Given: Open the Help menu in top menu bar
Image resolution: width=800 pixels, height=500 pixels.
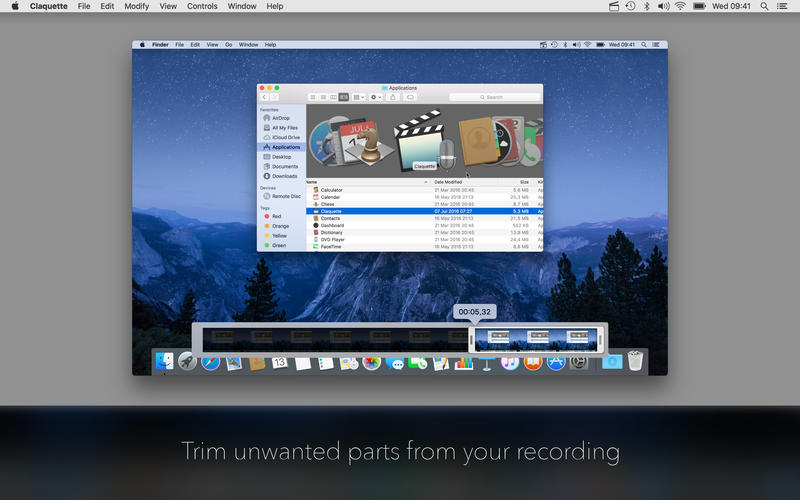Looking at the screenshot, I should click(274, 6).
